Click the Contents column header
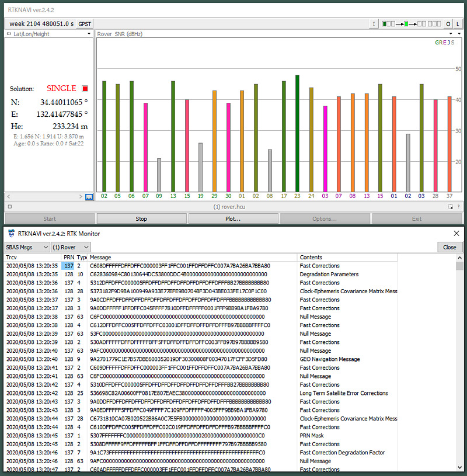This screenshot has width=467, height=476. pyautogui.click(x=347, y=258)
